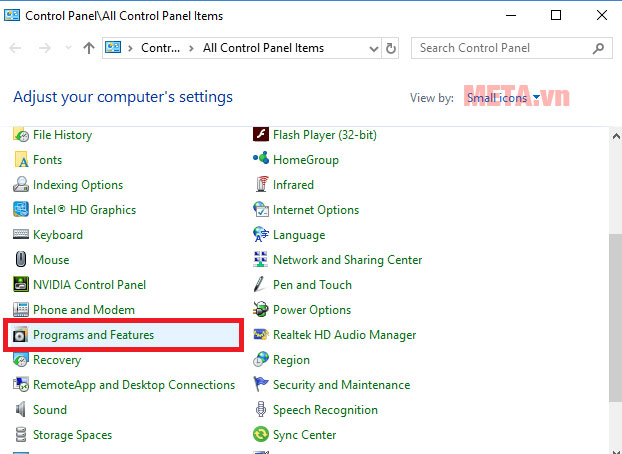Open the File History link
This screenshot has width=622, height=454.
(x=62, y=135)
